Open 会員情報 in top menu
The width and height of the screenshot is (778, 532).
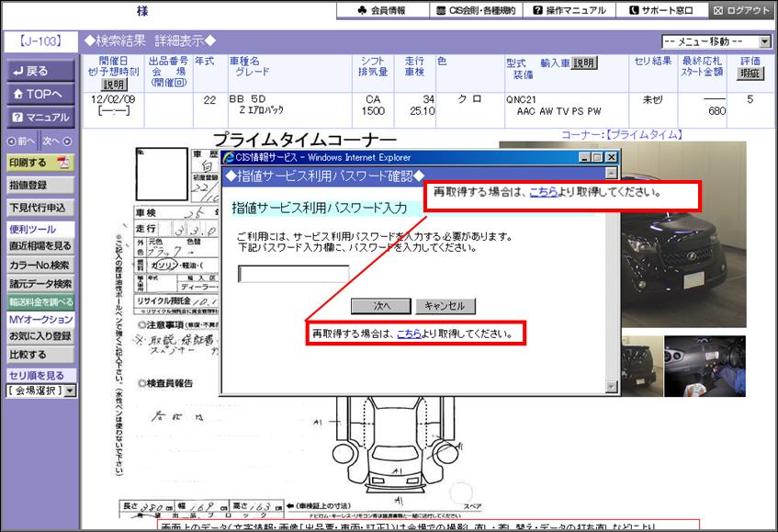tap(382, 10)
